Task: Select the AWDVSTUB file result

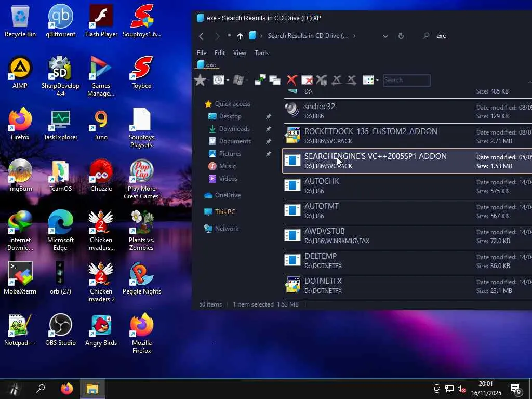Action: tap(408, 236)
